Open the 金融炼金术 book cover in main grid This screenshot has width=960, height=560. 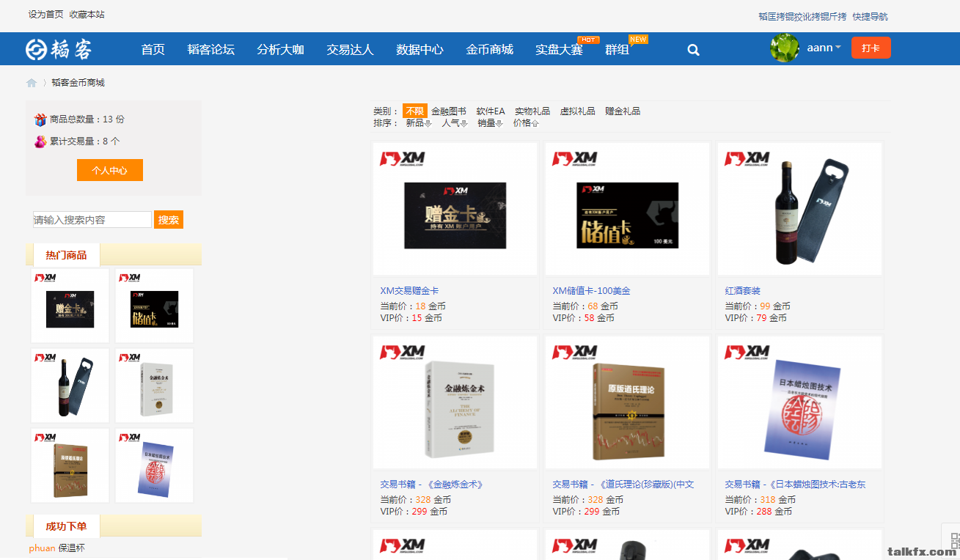pyautogui.click(x=455, y=402)
